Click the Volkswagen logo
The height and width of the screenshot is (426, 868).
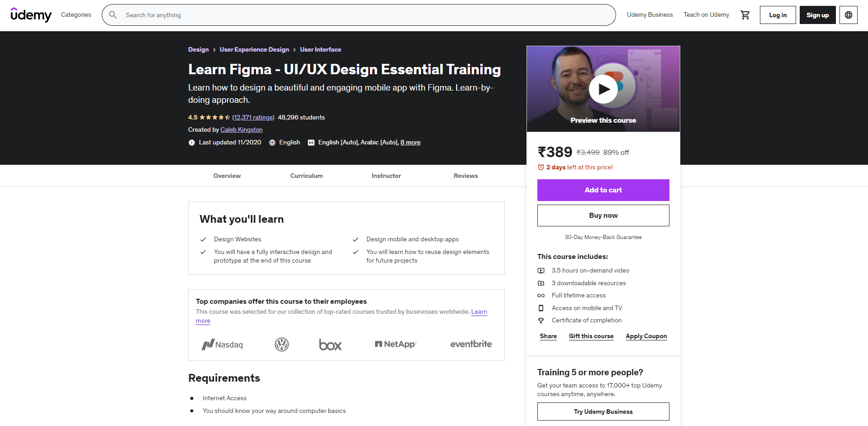282,345
